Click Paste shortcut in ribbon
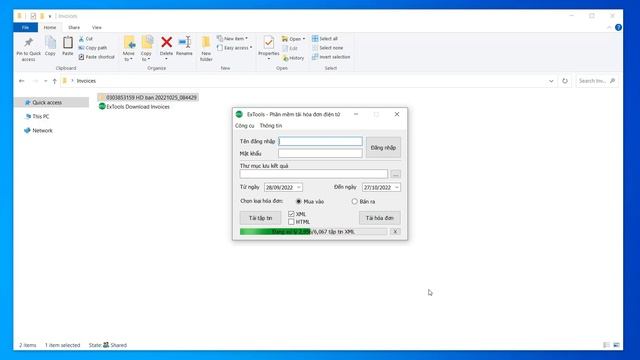 [x=96, y=57]
